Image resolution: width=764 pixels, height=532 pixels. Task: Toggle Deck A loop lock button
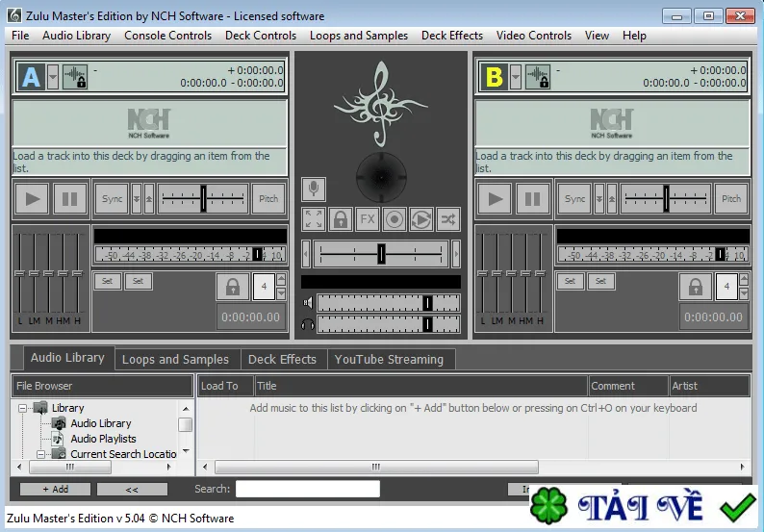pyautogui.click(x=233, y=287)
